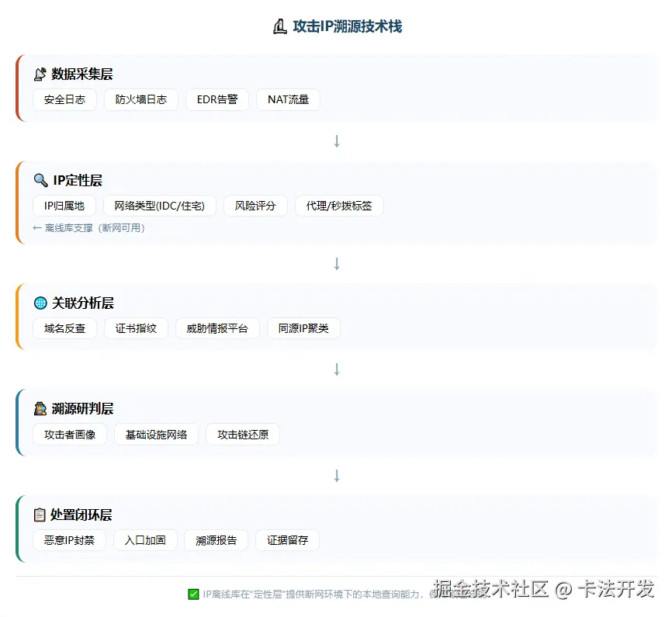Toggle the 代理/秒拨标签 chip

click(339, 206)
